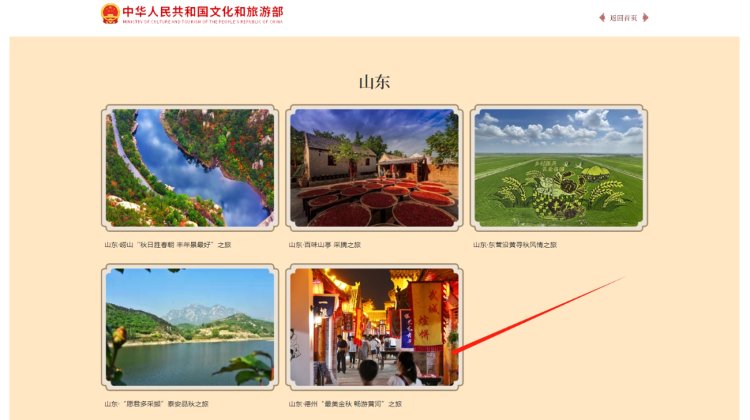Open the 山东·崂山 autumn trip caption

(168, 244)
